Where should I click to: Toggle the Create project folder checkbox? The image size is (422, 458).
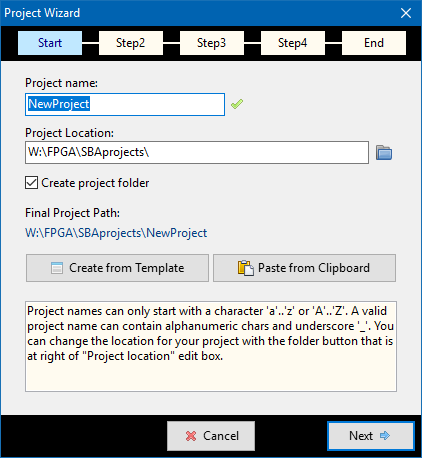[x=31, y=183]
